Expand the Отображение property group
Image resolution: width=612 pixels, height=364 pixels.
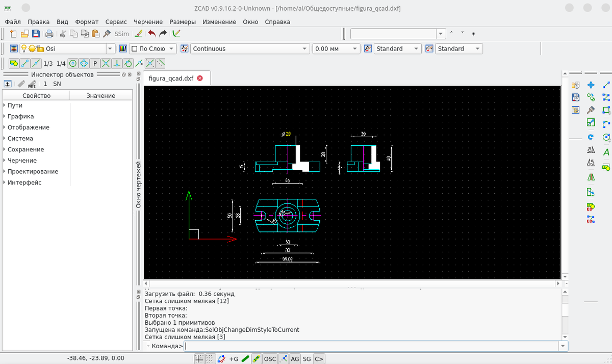pyautogui.click(x=4, y=127)
